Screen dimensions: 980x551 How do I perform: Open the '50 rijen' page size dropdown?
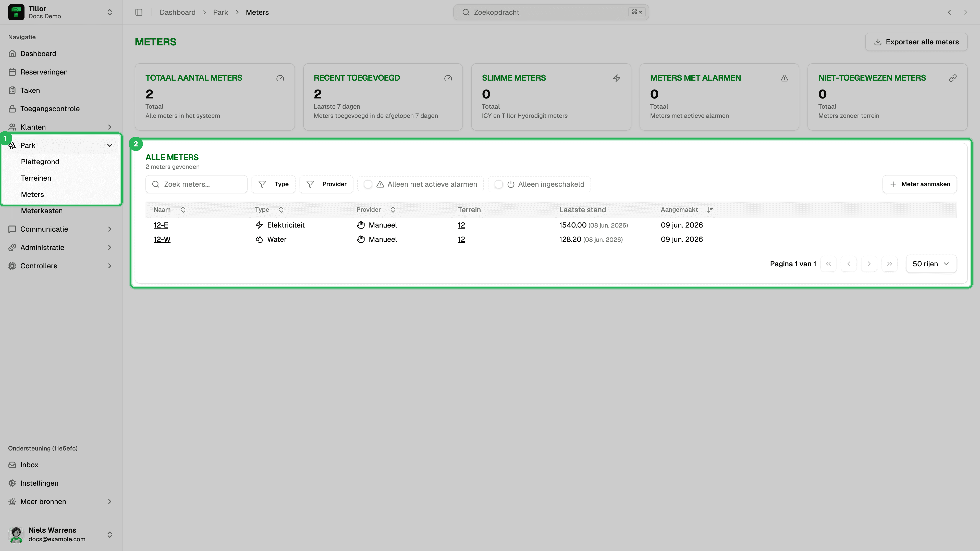point(931,264)
